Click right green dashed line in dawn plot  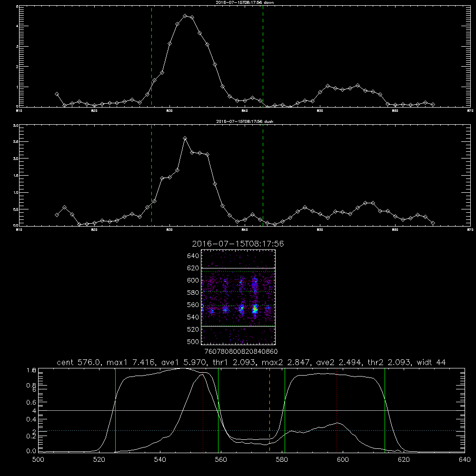click(263, 57)
